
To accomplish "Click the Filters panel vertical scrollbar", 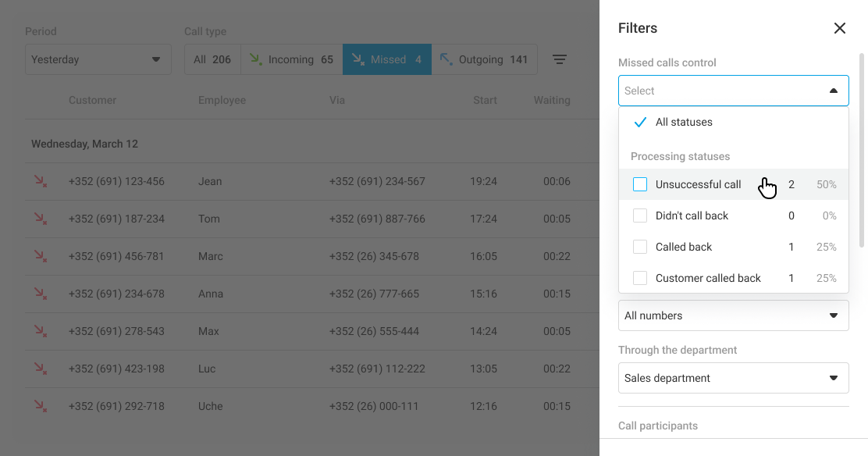I will tap(862, 148).
